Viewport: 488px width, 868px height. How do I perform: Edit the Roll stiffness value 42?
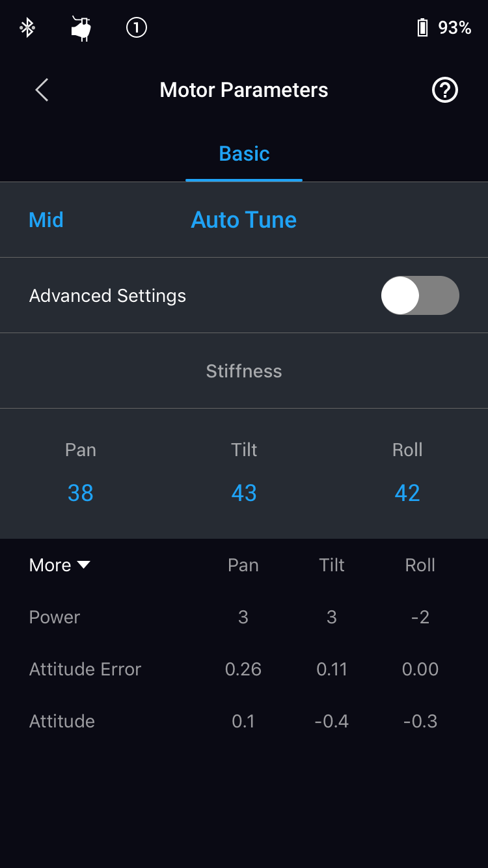click(407, 493)
